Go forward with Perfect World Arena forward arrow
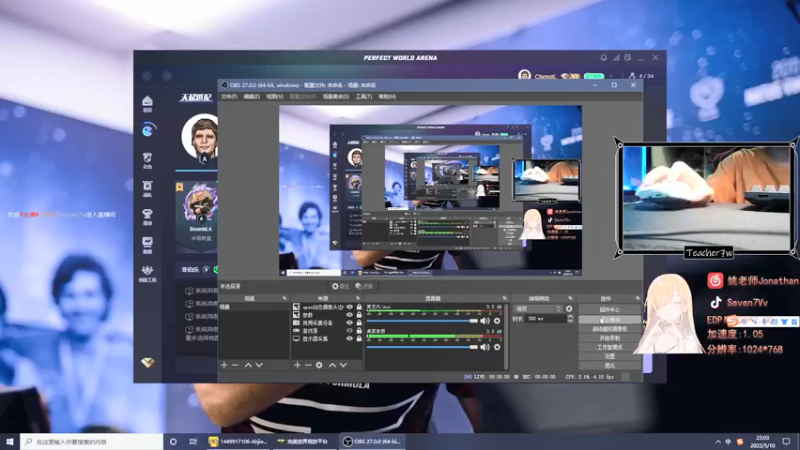Image resolution: width=800 pixels, height=450 pixels. 167,76
